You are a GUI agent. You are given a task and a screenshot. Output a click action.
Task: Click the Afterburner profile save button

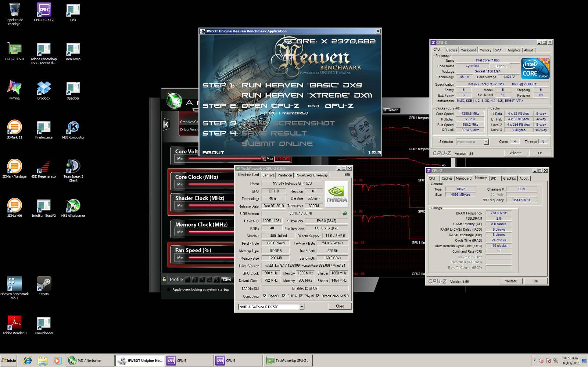click(x=227, y=280)
